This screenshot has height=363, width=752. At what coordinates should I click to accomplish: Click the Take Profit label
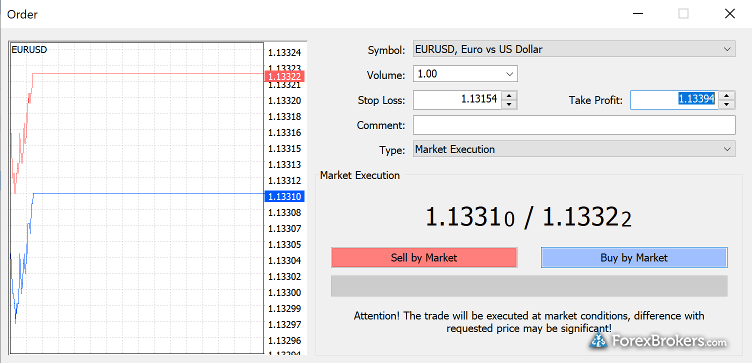coord(595,100)
